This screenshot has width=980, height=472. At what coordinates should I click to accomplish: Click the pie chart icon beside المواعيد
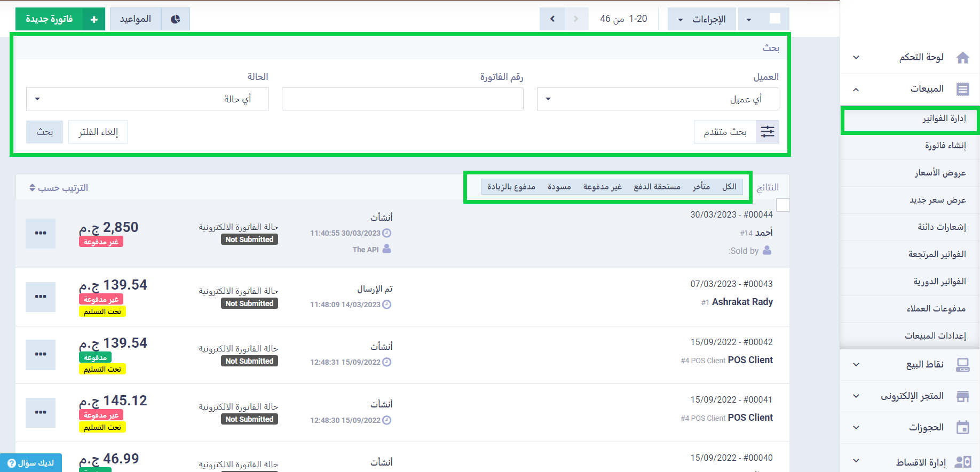[x=176, y=19]
